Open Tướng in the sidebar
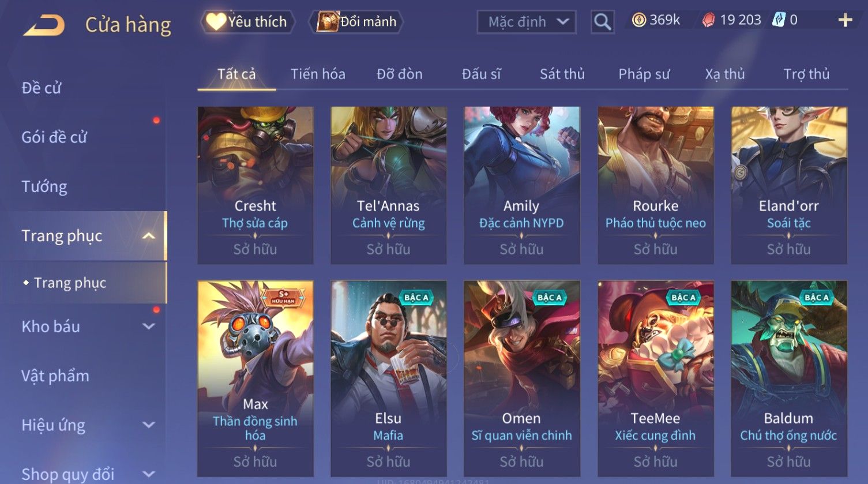Image resolution: width=868 pixels, height=484 pixels. click(44, 187)
